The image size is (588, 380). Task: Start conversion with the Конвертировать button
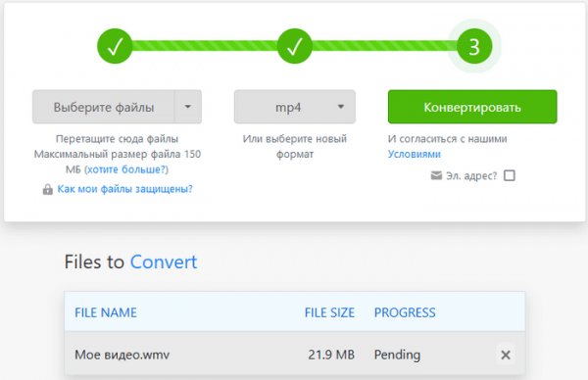472,107
